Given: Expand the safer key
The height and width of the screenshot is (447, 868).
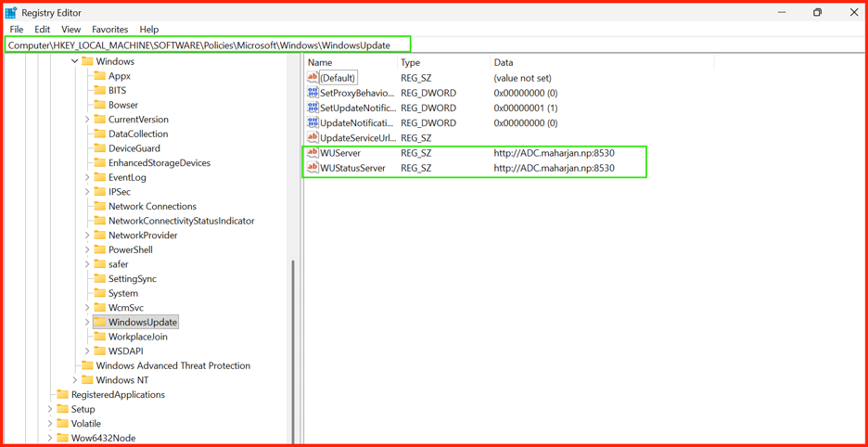Looking at the screenshot, I should point(87,264).
